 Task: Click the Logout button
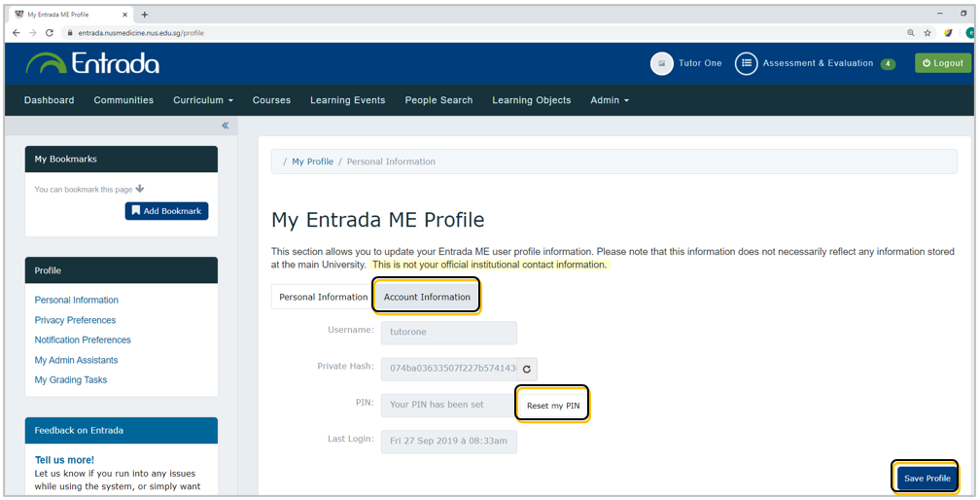click(x=943, y=63)
